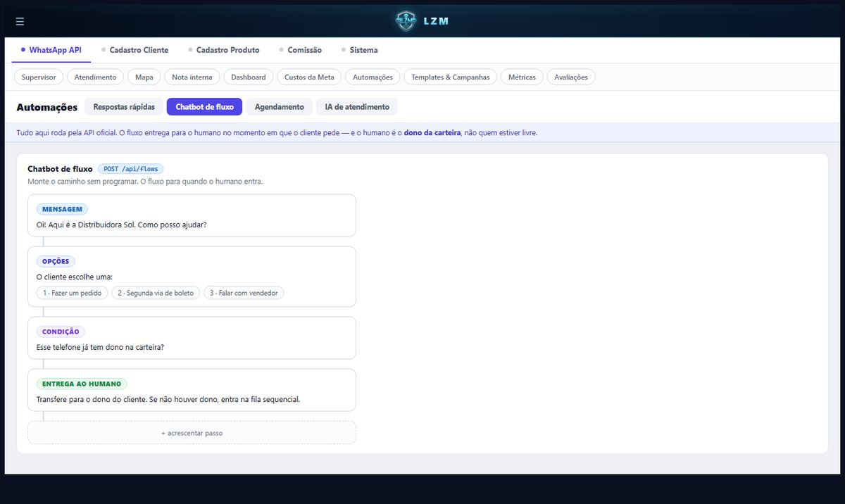Image resolution: width=845 pixels, height=504 pixels.
Task: Click the 'Chatbot de fluxo' card heading
Action: coord(60,169)
